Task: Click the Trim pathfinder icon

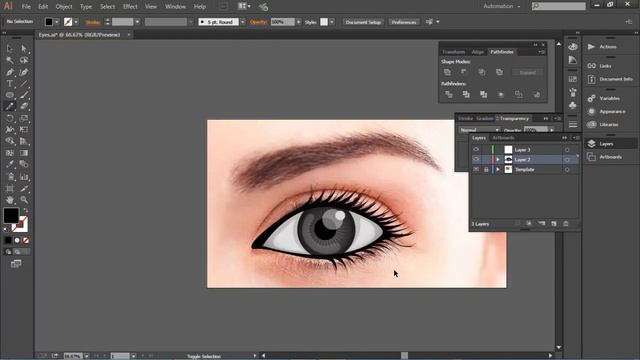Action: coord(466,94)
